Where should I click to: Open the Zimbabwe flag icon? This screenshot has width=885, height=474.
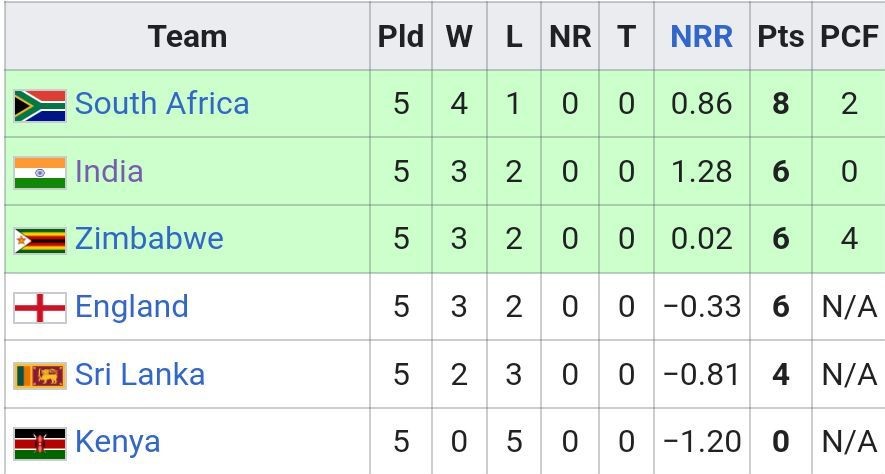[40, 241]
